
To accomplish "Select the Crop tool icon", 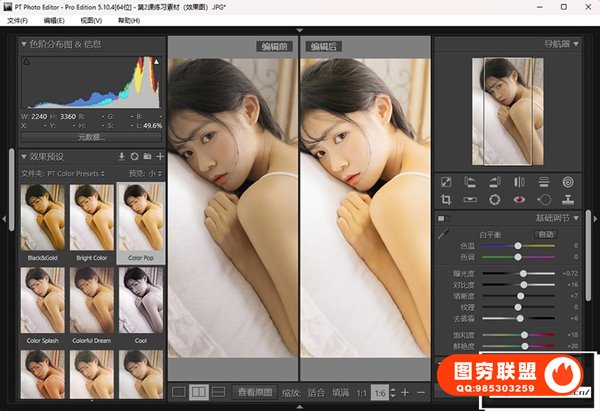I will (x=446, y=199).
